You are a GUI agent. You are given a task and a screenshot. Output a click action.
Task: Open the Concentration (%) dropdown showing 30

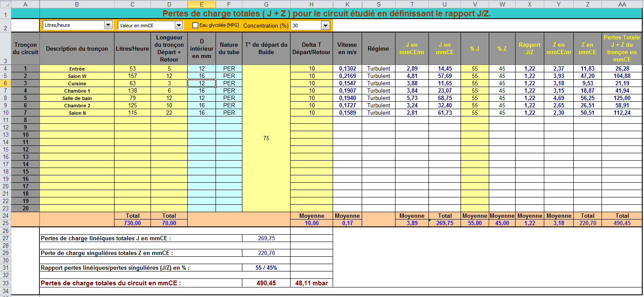tap(325, 26)
